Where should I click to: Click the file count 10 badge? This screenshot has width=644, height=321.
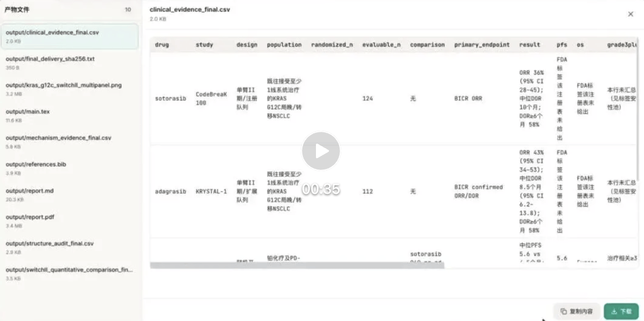point(128,10)
